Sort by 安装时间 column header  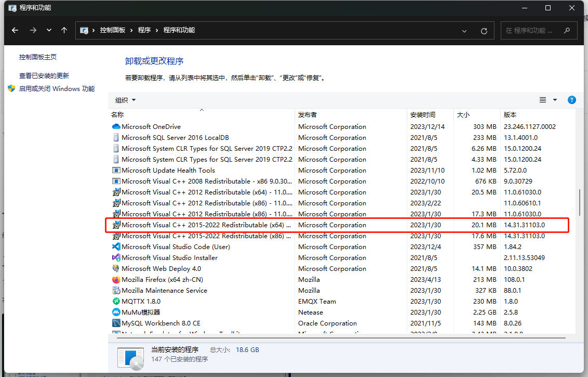coord(430,114)
